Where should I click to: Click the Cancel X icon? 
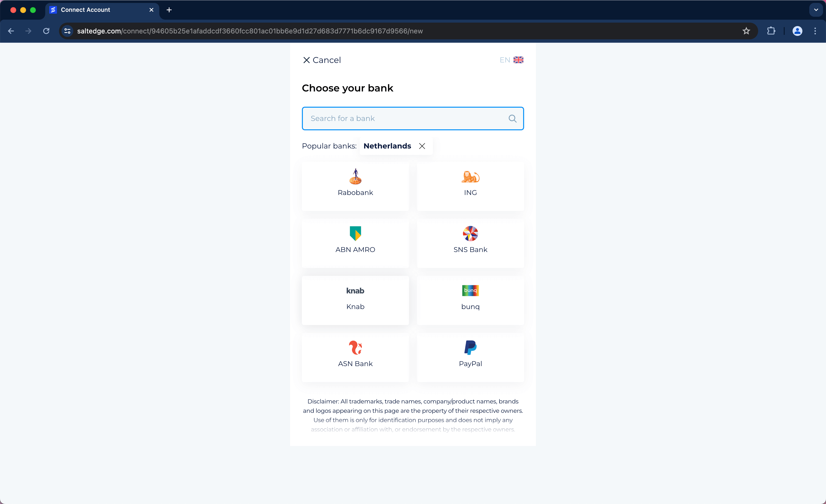click(306, 60)
